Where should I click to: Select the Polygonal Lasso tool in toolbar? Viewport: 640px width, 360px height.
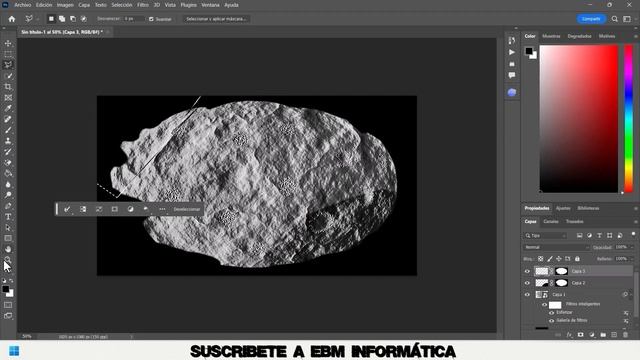click(8, 65)
